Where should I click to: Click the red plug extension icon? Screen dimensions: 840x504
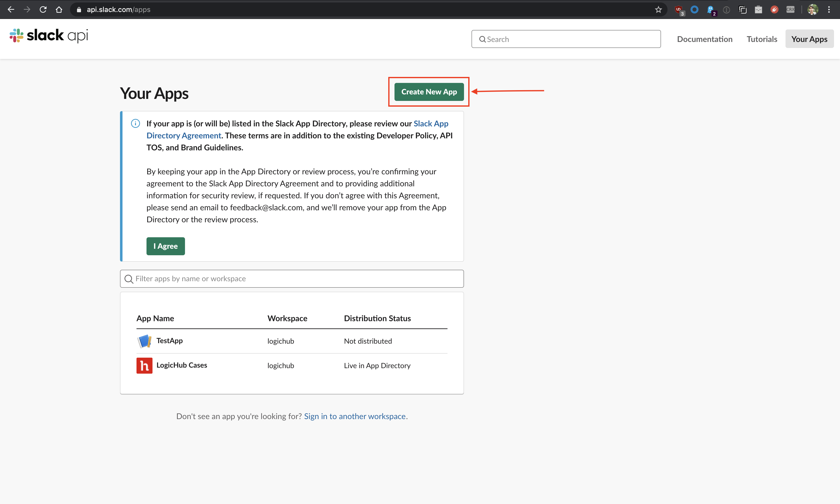pyautogui.click(x=774, y=9)
